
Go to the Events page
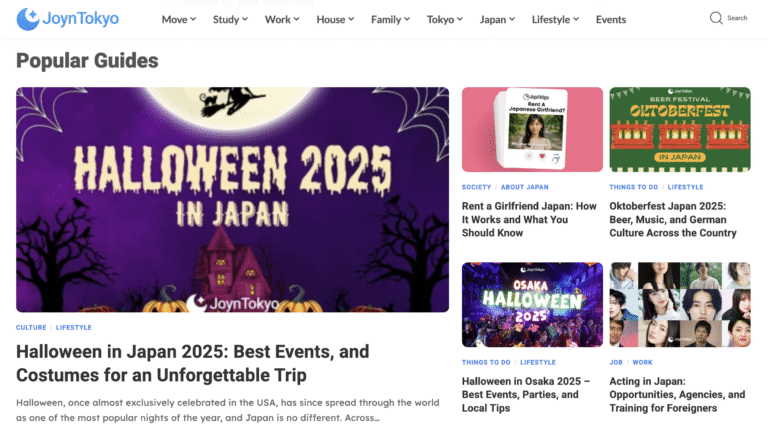611,19
